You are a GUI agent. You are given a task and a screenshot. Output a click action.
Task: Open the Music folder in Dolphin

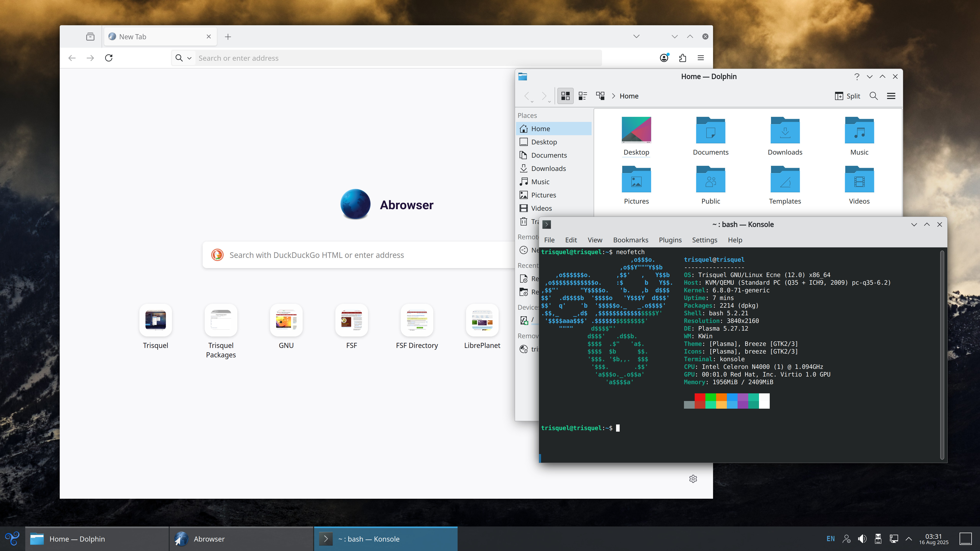coord(859,136)
